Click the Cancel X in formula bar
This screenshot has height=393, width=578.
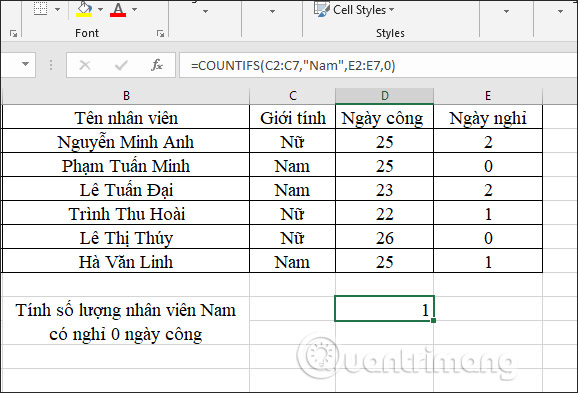85,65
